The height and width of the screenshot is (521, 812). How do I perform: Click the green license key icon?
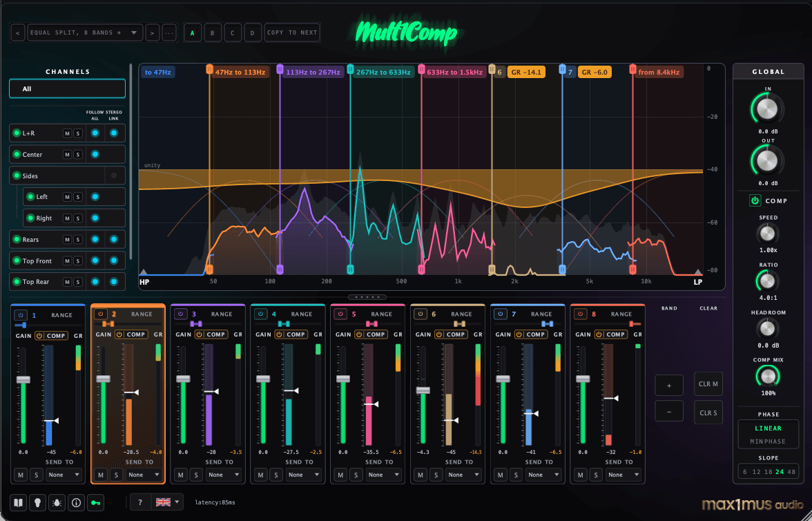96,502
